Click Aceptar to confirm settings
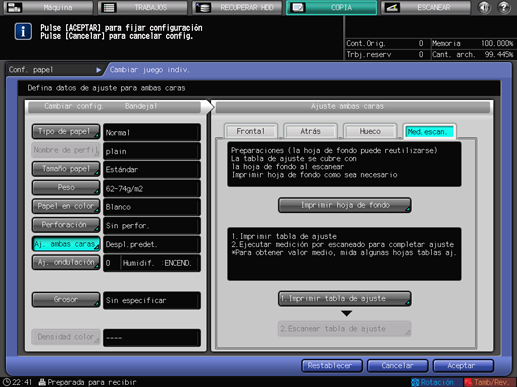 point(463,366)
